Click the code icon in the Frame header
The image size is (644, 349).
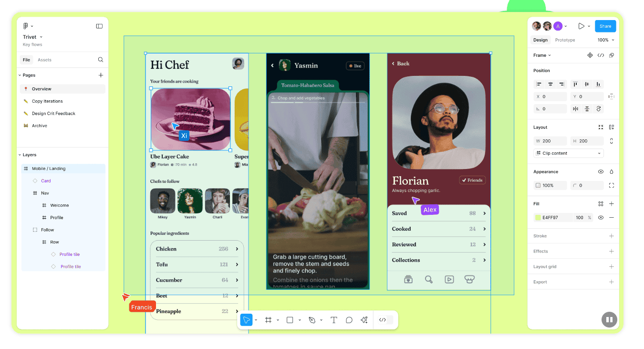[601, 55]
